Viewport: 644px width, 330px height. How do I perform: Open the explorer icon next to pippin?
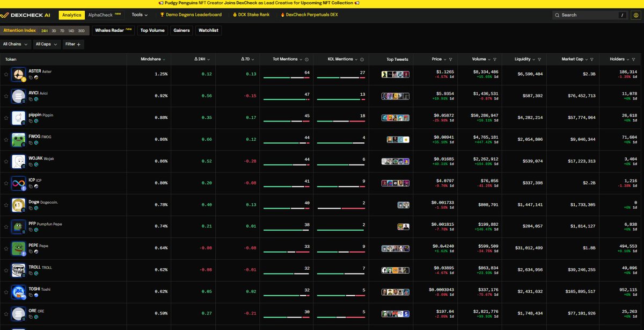pos(36,121)
